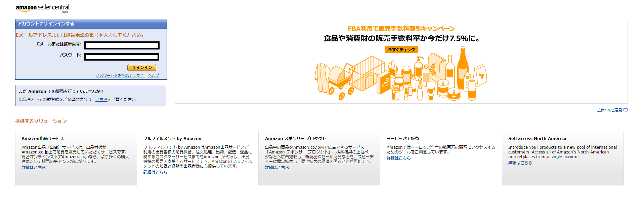The height and width of the screenshot is (209, 644).
Task: Click the orange Eメールアドレスまたは携帯電話 error message
Action: [x=80, y=35]
